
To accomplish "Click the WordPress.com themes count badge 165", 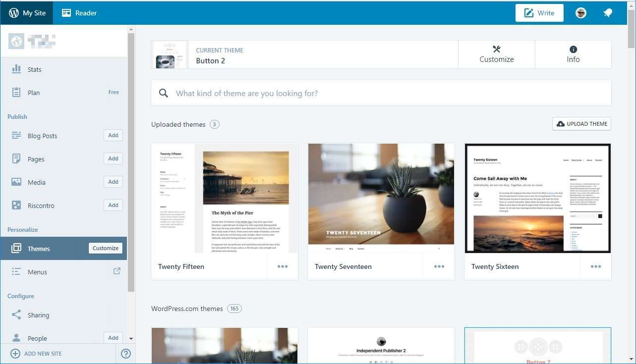I will (x=234, y=309).
